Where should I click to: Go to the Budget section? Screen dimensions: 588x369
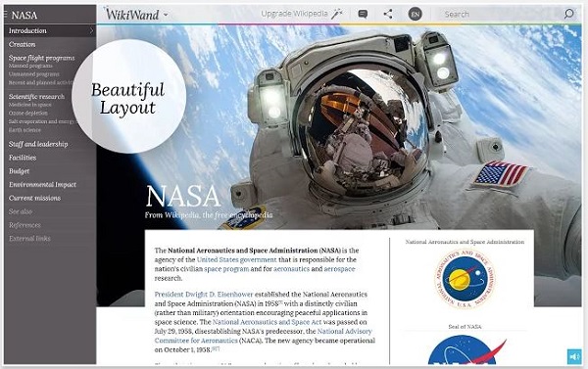tap(20, 171)
